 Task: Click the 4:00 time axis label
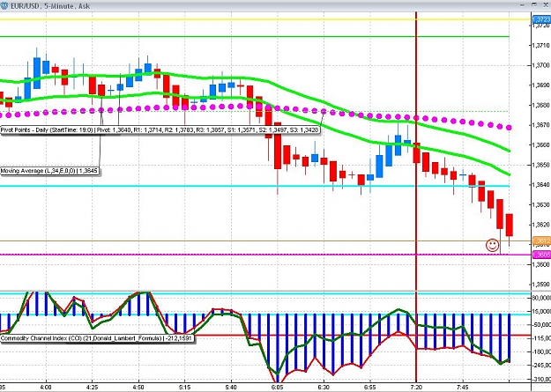coord(46,387)
